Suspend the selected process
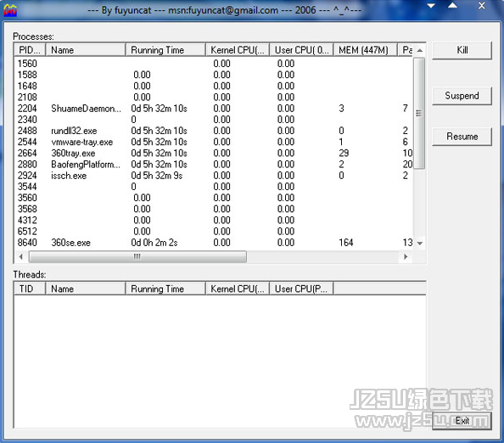This screenshot has height=443, width=504. click(462, 96)
